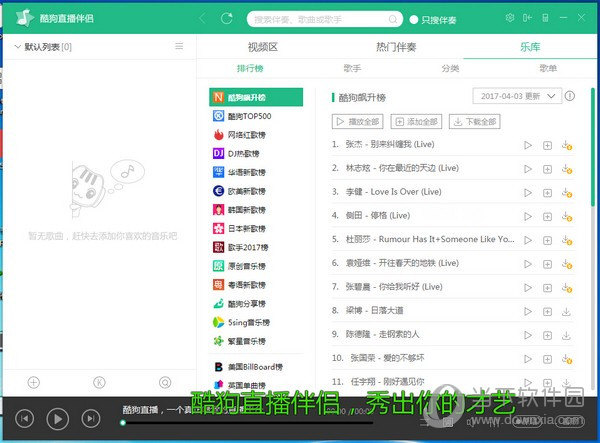Select the 酷狗飙升榜 chart entry
The image size is (600, 443).
tap(256, 97)
